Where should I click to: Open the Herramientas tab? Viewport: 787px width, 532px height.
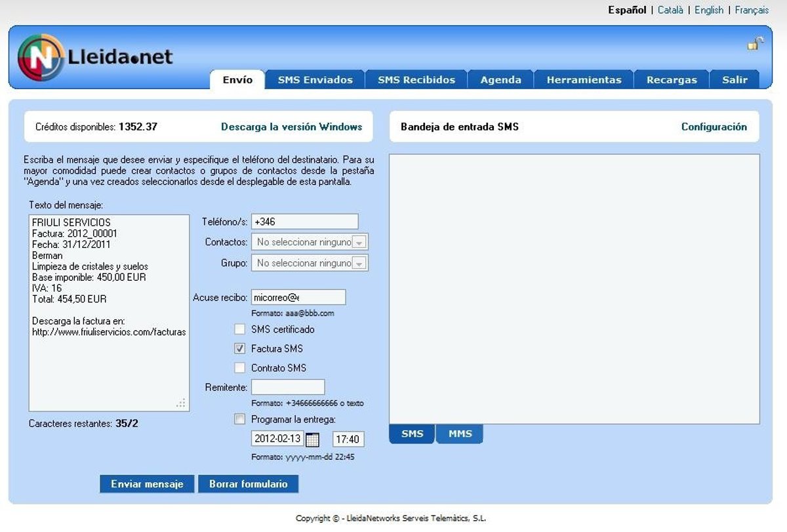[x=584, y=80]
